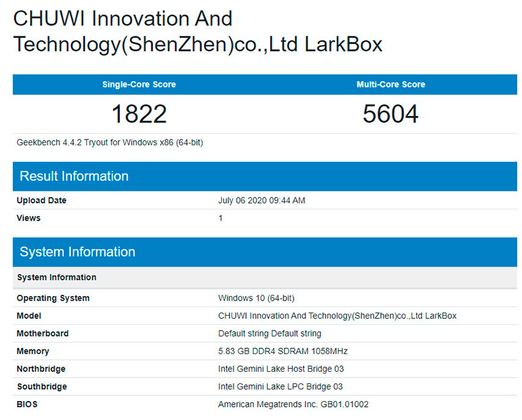Select the Single-Core Score header
Screen dimensions: 522x420
click(x=139, y=85)
